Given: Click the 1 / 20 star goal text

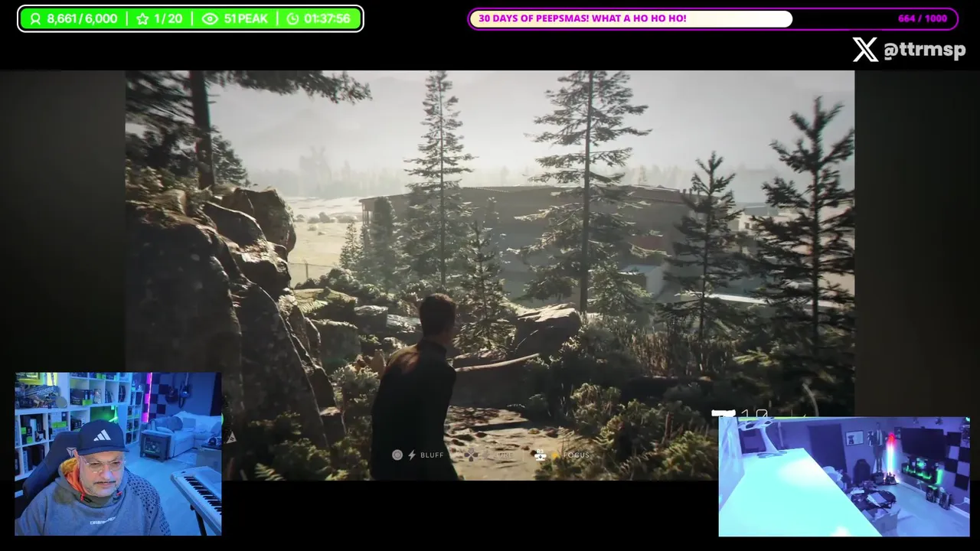Looking at the screenshot, I should click(168, 19).
